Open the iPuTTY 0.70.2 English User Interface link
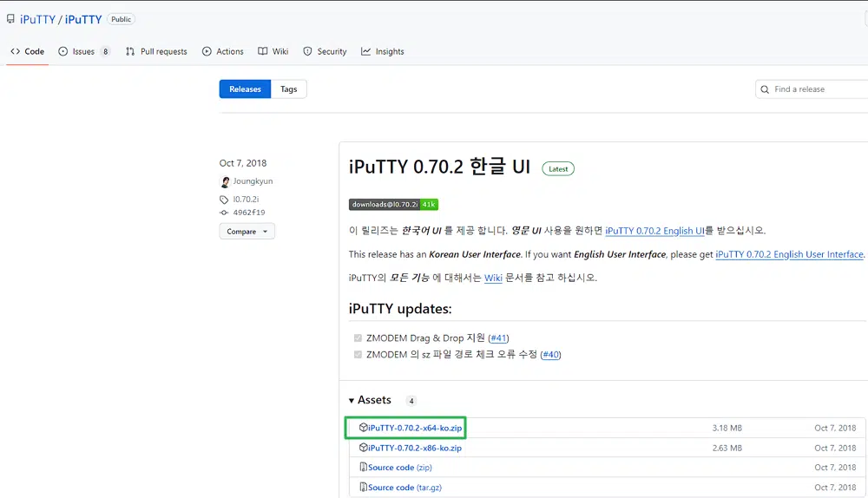 coord(789,254)
